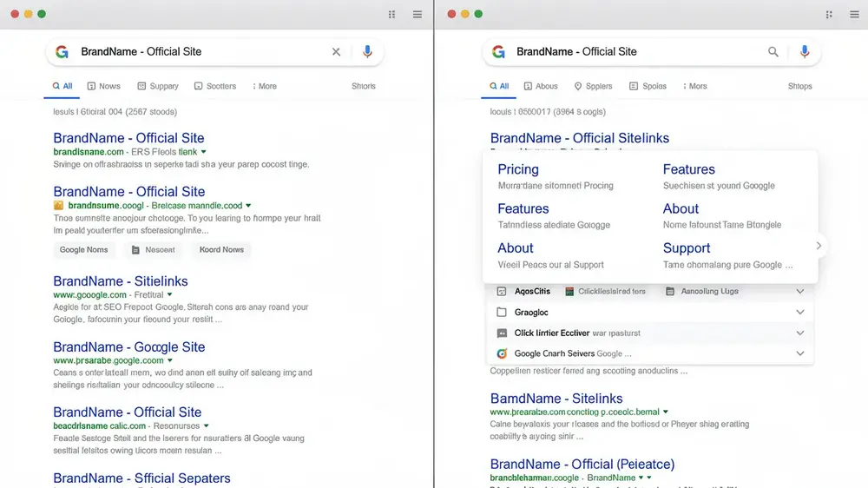Open Shoris in left window
868x488 pixels.
coord(364,87)
